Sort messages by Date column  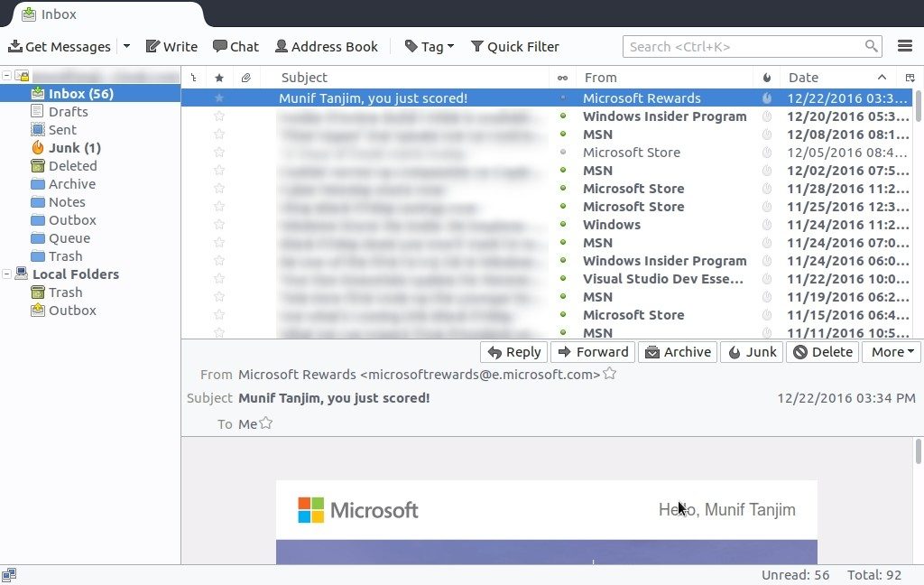tap(838, 78)
